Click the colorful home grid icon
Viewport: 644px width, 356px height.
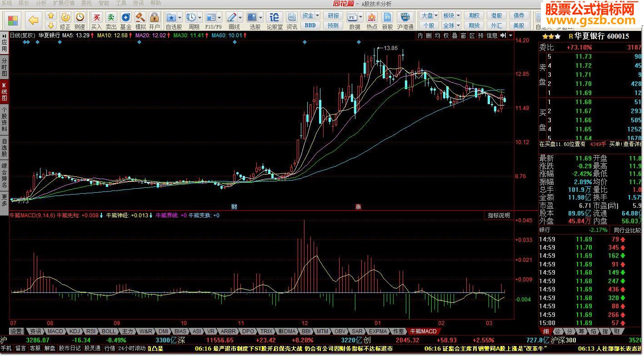pos(13,20)
